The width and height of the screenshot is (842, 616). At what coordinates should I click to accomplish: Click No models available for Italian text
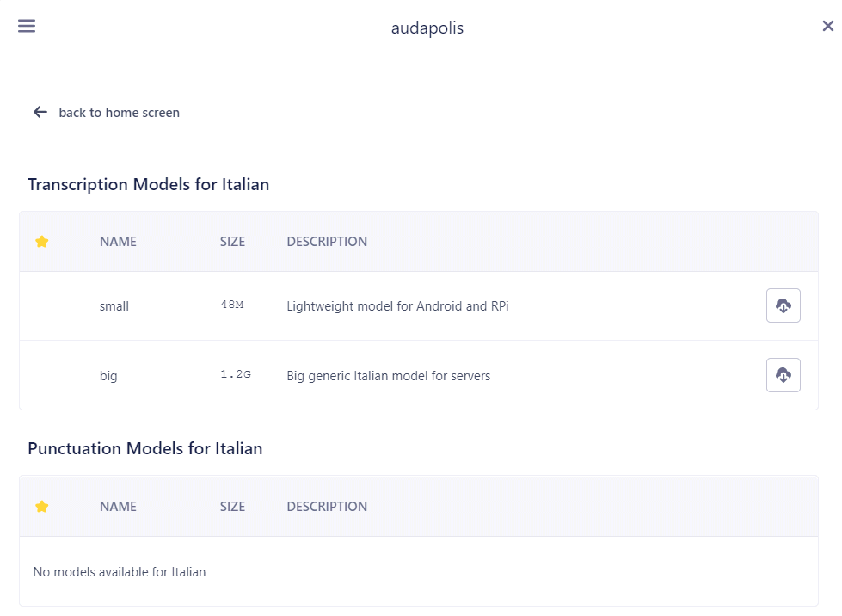(x=120, y=572)
